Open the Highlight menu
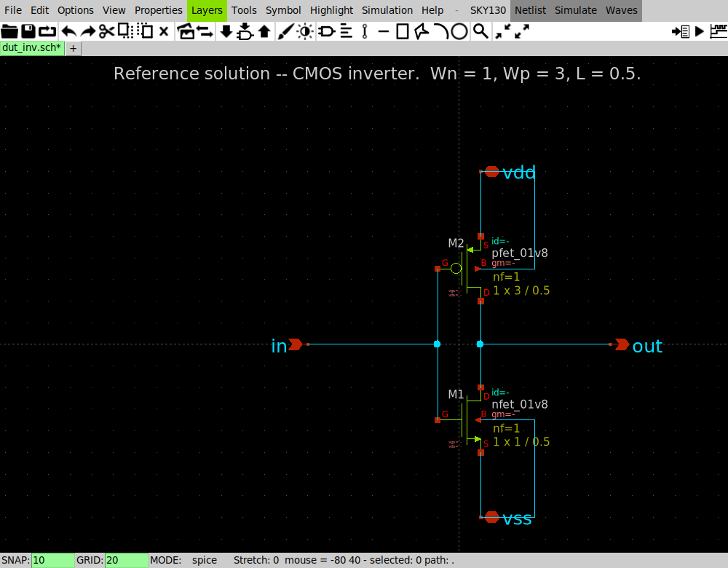The height and width of the screenshot is (568, 728). (331, 10)
